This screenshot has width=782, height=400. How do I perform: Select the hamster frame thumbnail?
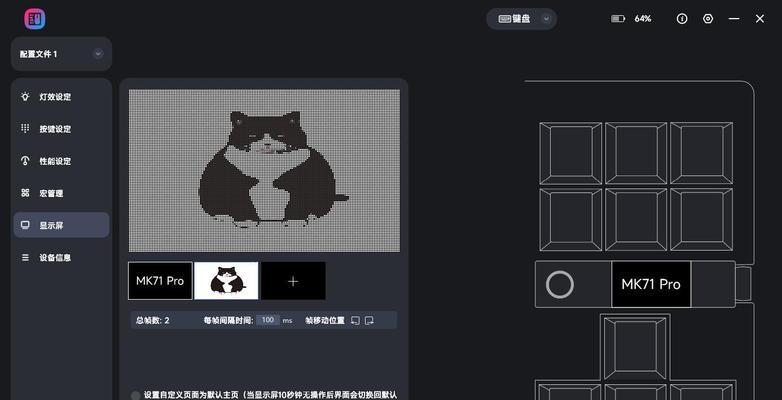[x=226, y=281]
